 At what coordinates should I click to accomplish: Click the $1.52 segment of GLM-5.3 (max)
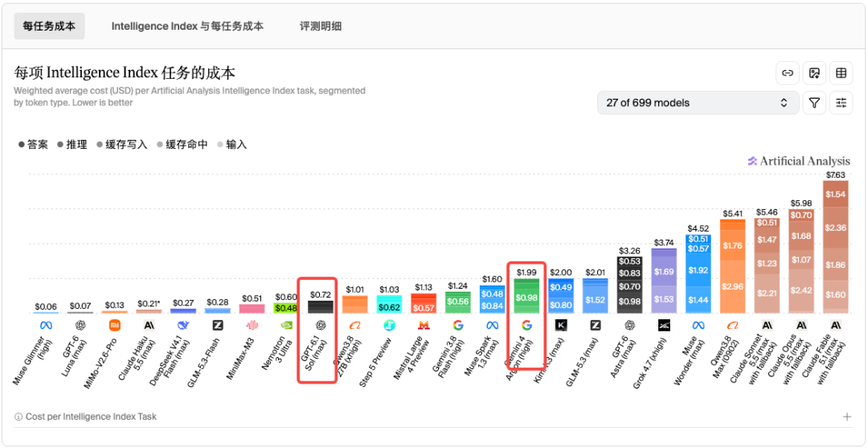click(595, 299)
